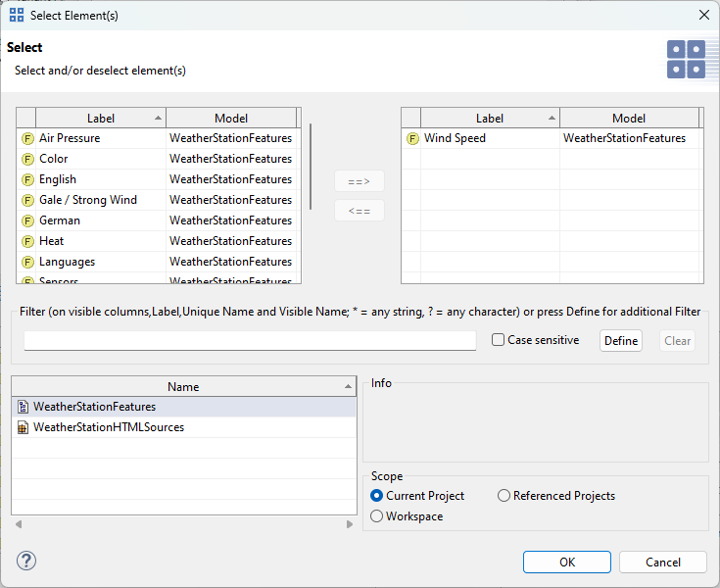Select the Referenced Projects scope option
This screenshot has height=588, width=720.
tap(504, 496)
